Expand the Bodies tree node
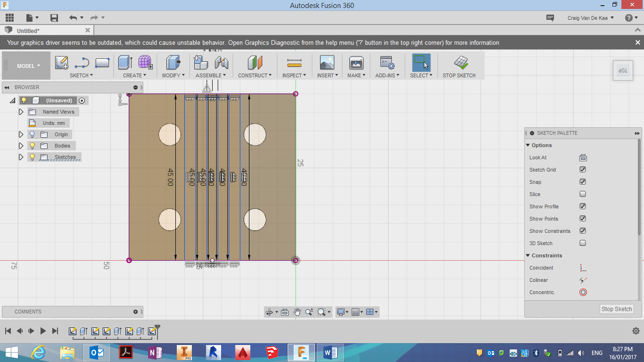This screenshot has width=644, height=362. pos(21,146)
